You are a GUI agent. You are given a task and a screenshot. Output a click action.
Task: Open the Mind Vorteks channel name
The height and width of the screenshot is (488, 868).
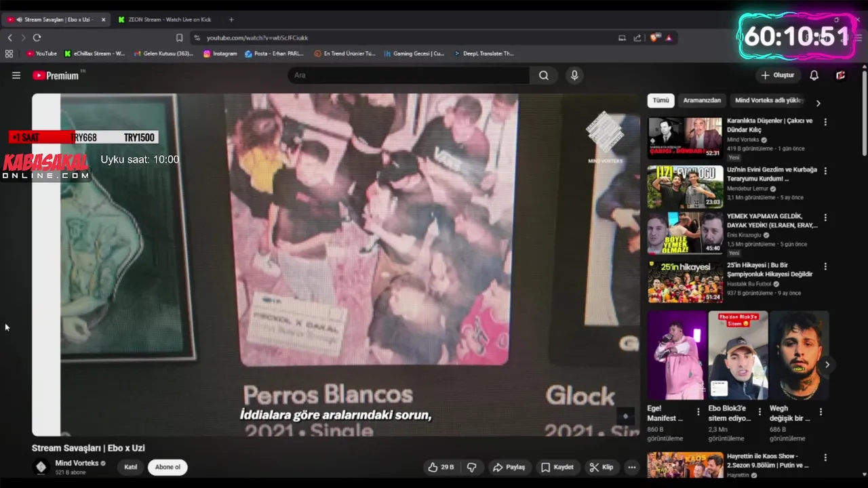[77, 463]
